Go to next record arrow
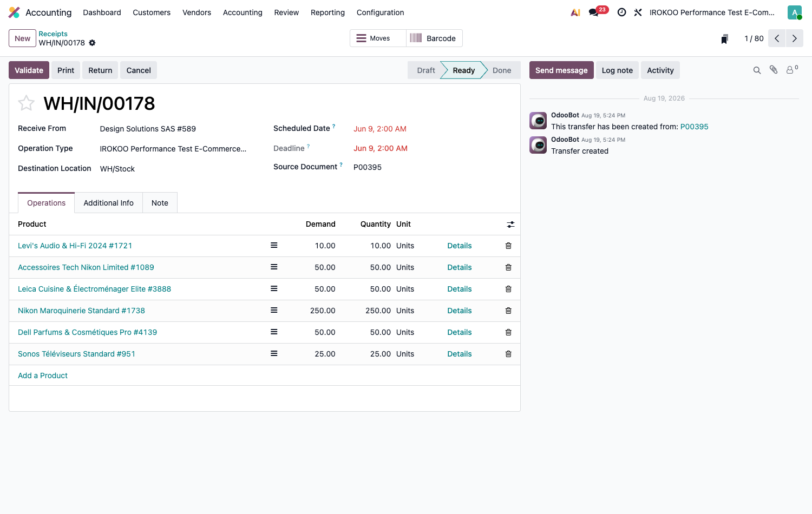Image resolution: width=812 pixels, height=514 pixels. click(x=794, y=38)
